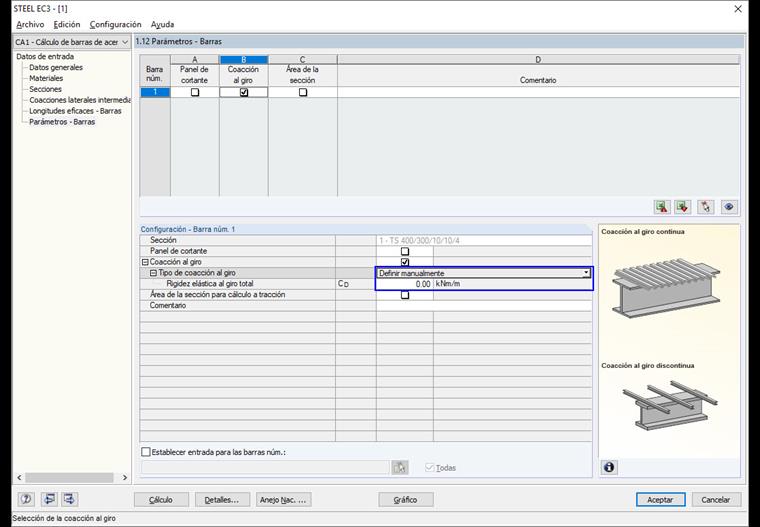Click the Sección value 1 - TS 400/300/10/10/4

(x=419, y=240)
